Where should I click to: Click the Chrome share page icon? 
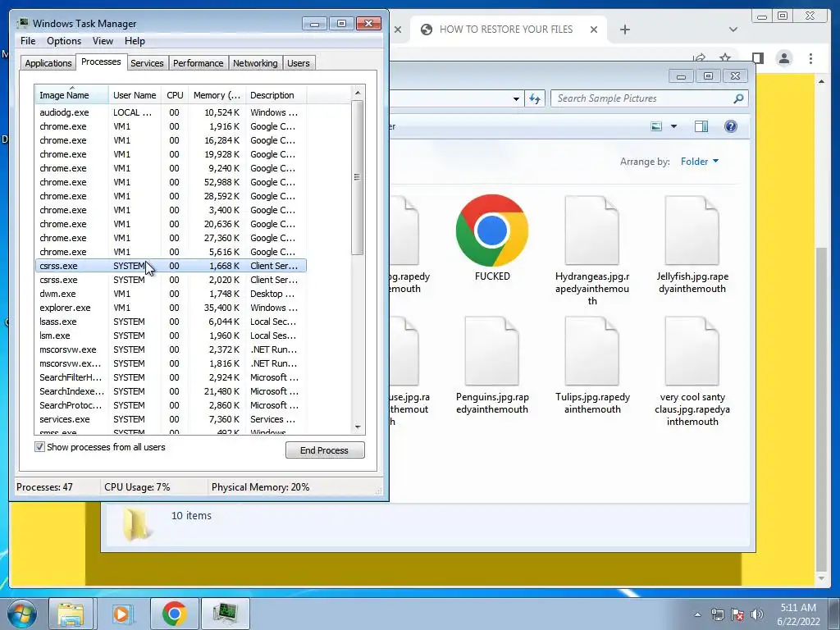point(699,58)
